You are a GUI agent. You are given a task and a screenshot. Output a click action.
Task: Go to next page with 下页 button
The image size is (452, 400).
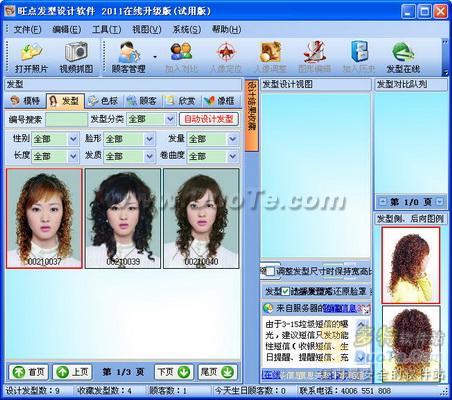tap(174, 372)
